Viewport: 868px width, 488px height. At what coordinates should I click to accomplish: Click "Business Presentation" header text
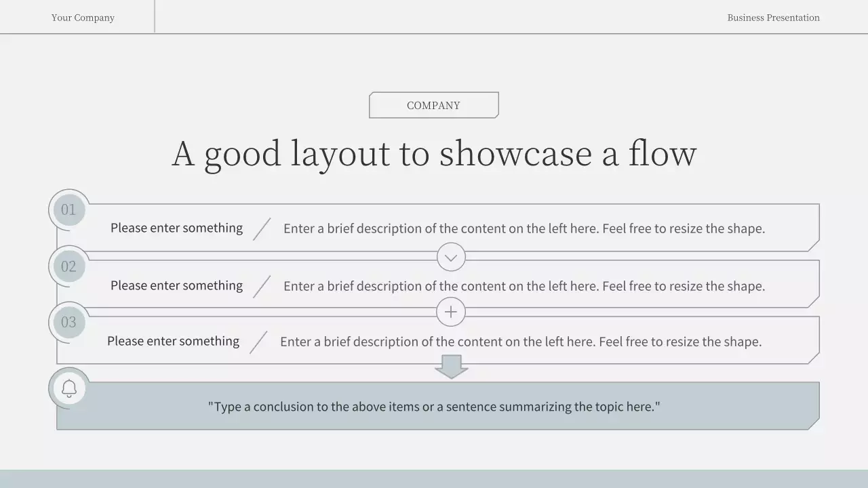click(773, 18)
